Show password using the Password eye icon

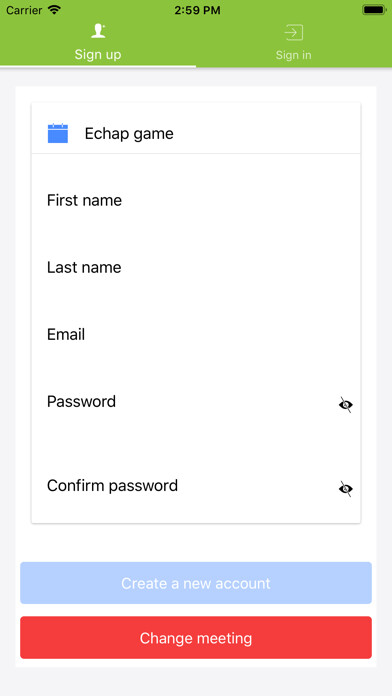tap(346, 405)
